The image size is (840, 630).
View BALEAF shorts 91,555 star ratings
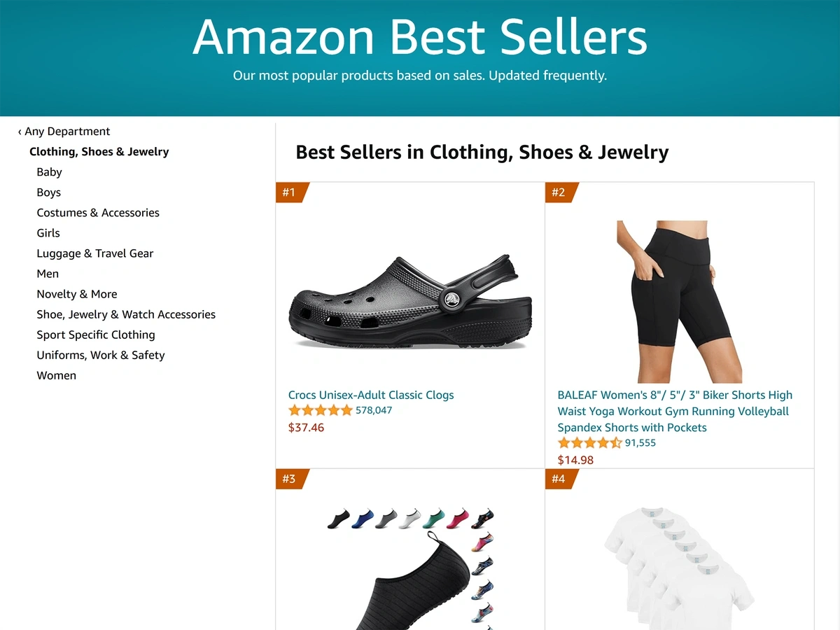pos(607,443)
